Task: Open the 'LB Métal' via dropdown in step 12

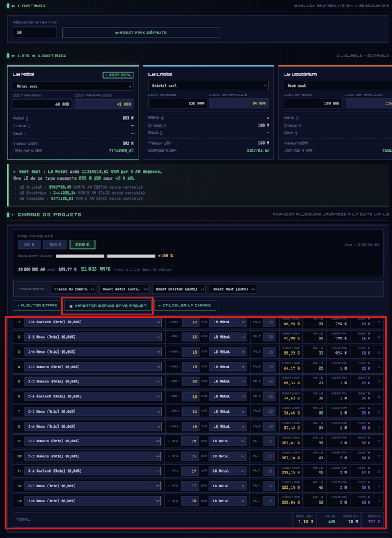Action: click(228, 486)
